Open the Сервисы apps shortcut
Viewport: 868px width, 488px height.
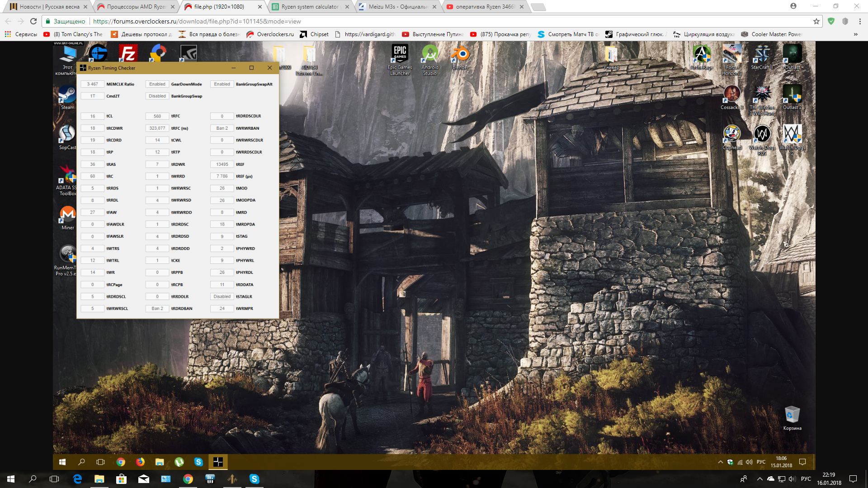tap(21, 34)
